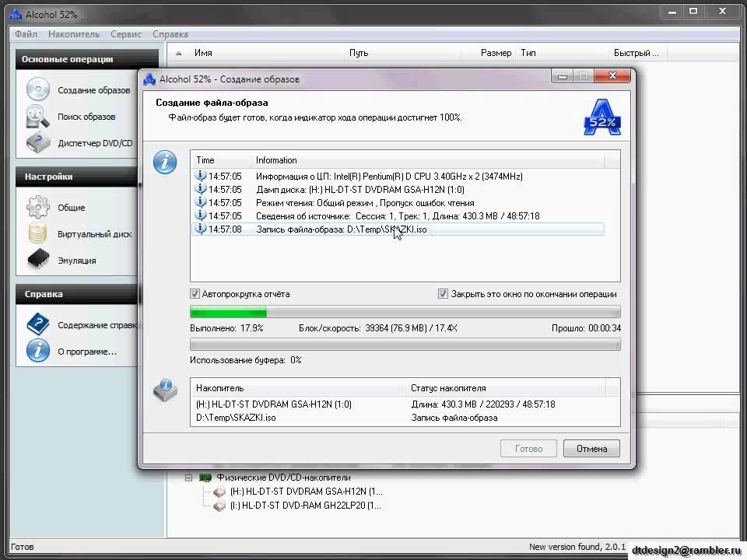The height and width of the screenshot is (560, 747).
Task: Open Виртуальный диск settings link
Action: tap(95, 234)
